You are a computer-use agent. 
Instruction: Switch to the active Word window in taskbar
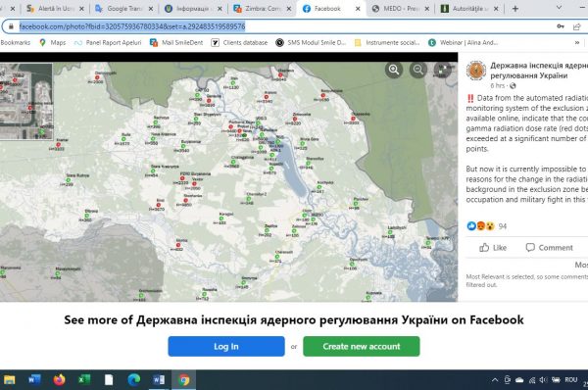click(x=159, y=380)
